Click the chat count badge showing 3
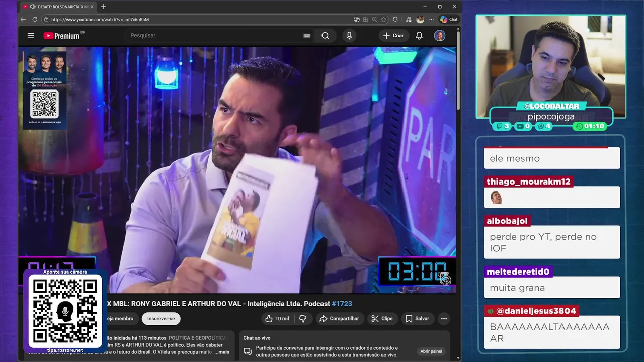Screen dimensions: 644x362 click(502, 126)
